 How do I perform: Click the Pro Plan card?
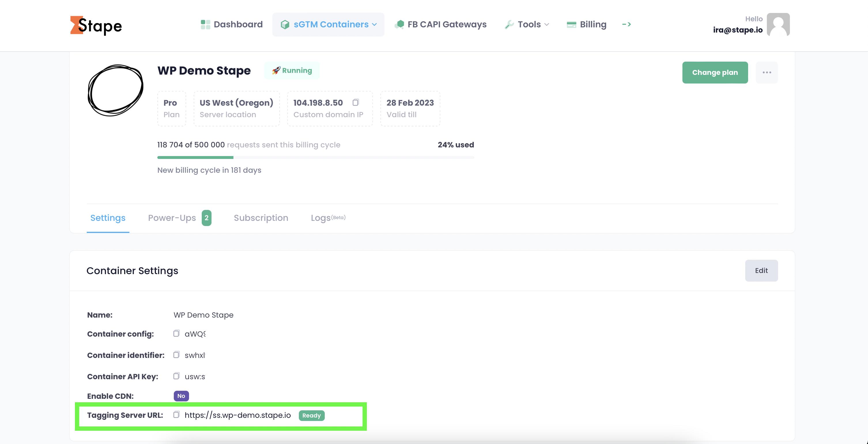[x=171, y=108]
